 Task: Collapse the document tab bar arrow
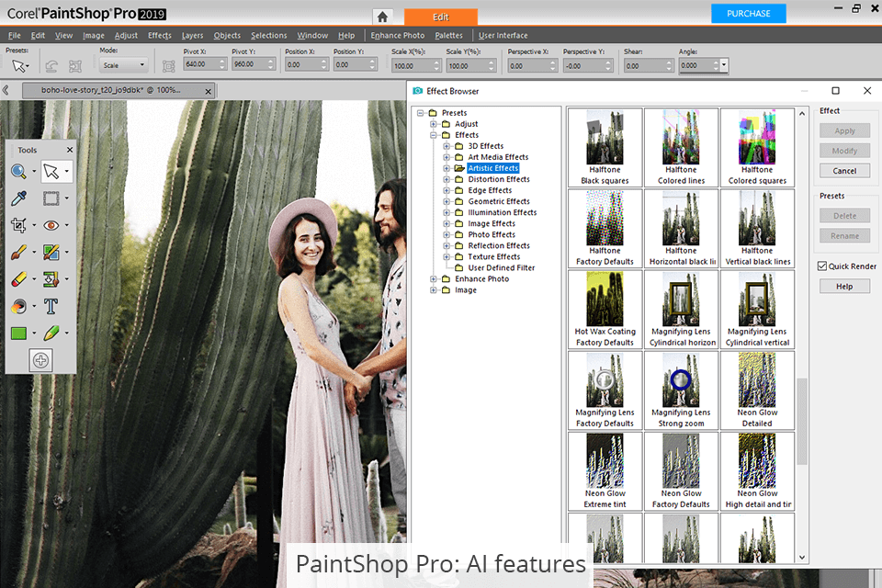(x=6, y=89)
